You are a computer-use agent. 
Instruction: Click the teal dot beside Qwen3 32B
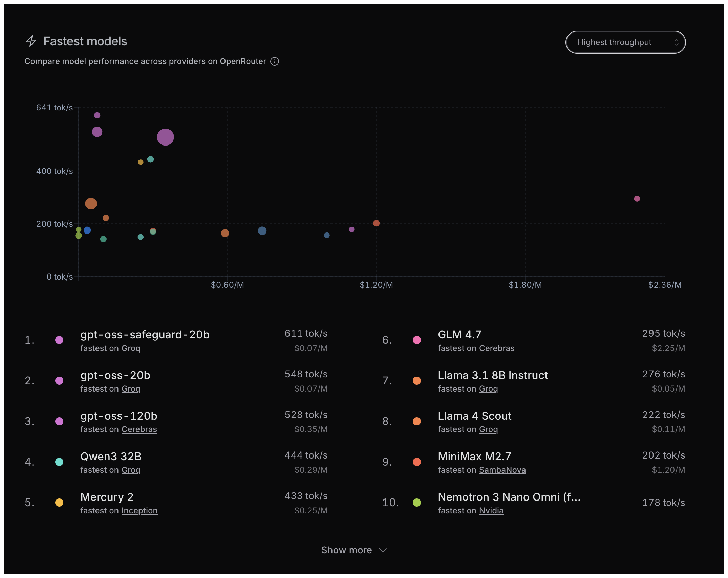59,462
